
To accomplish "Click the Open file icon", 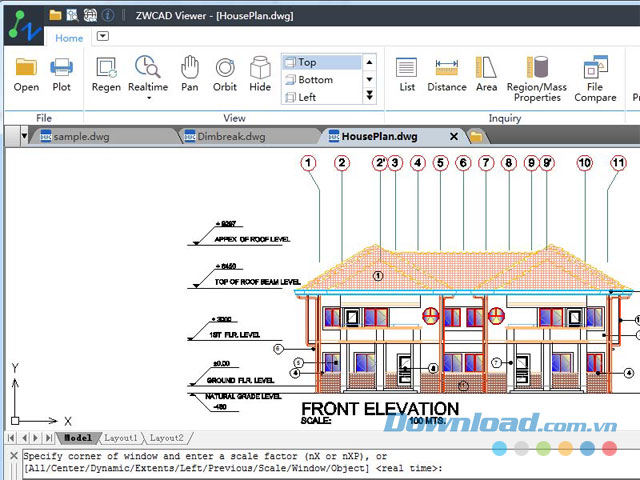I will tap(26, 74).
